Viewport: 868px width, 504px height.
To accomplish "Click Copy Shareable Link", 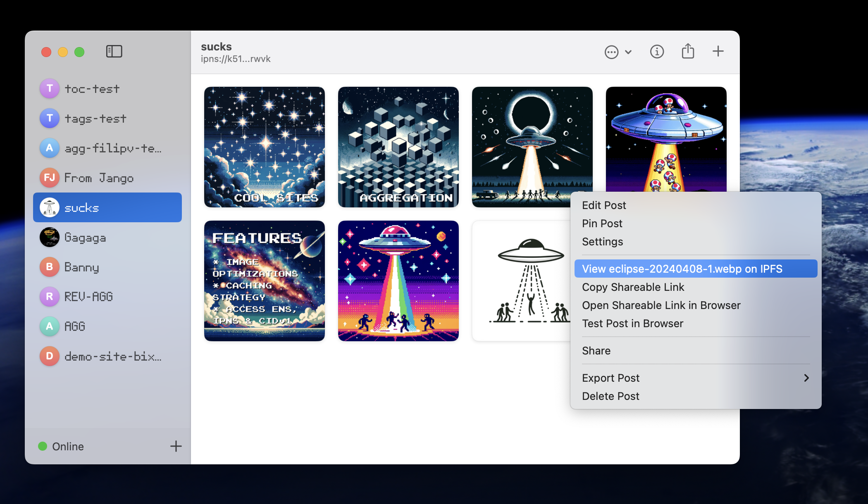I will 633,287.
